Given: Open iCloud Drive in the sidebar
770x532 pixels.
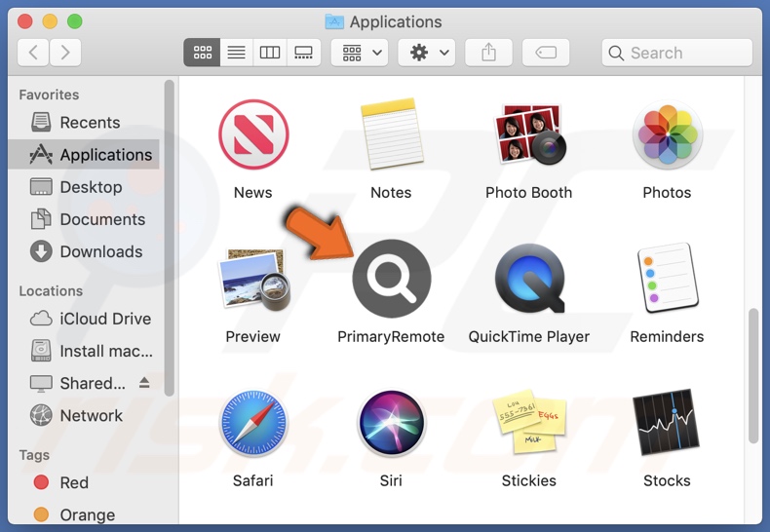Looking at the screenshot, I should click(x=84, y=319).
